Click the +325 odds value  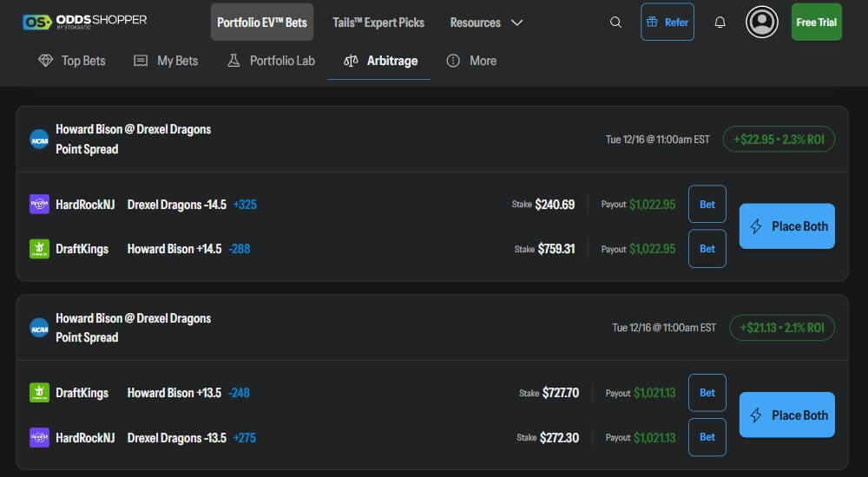(x=245, y=204)
